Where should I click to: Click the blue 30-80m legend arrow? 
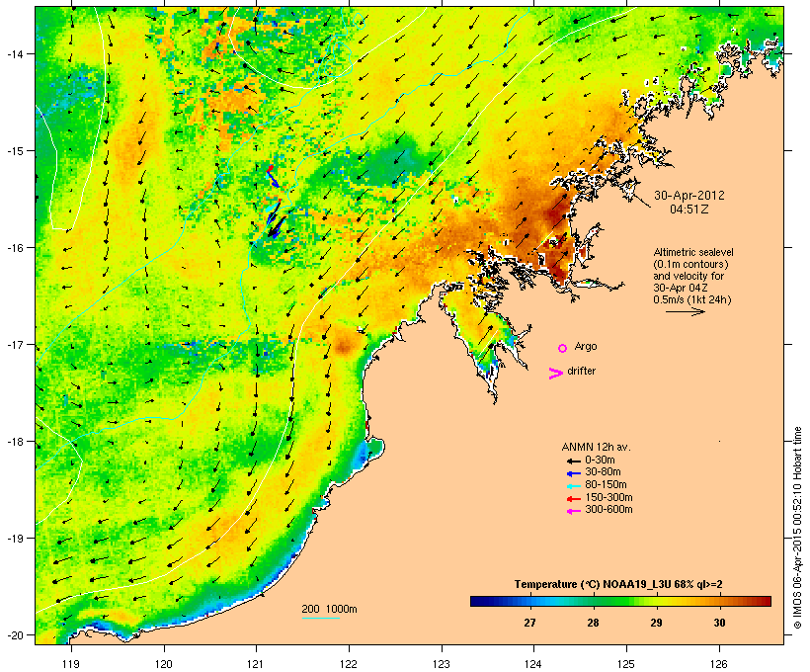tap(573, 473)
